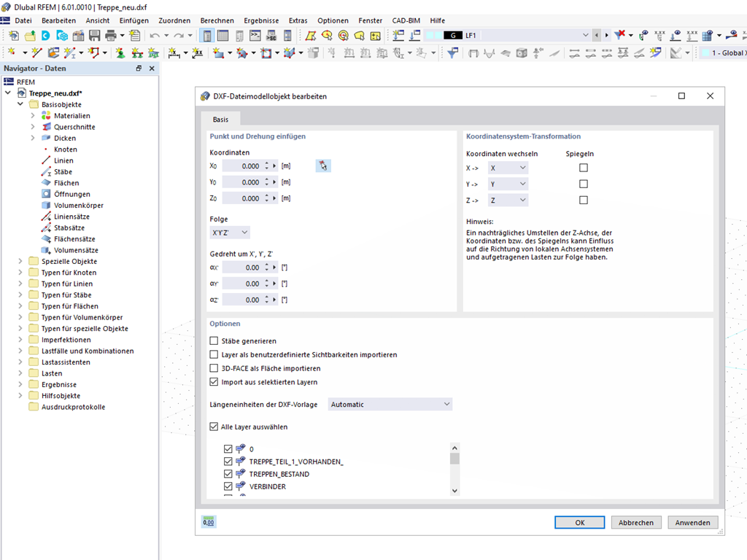Click the new dimension tool icon
747x560 pixels.
pyautogui.click(x=174, y=52)
